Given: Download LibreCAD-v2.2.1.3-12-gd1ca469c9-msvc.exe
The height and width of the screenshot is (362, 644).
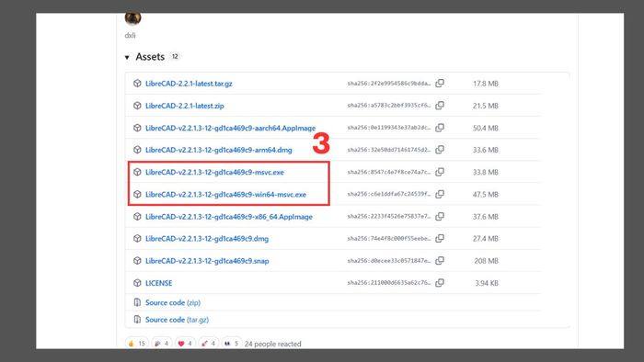Looking at the screenshot, I should (x=214, y=172).
